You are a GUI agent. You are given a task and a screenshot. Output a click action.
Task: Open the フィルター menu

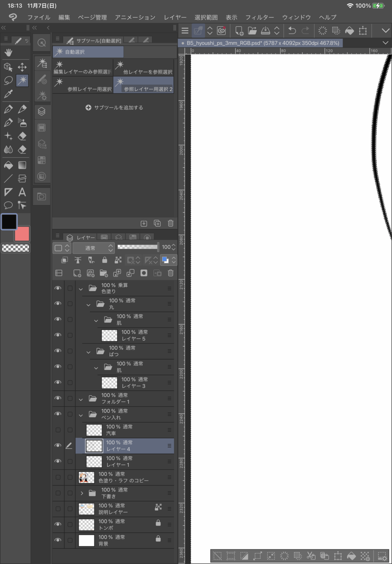pyautogui.click(x=260, y=17)
